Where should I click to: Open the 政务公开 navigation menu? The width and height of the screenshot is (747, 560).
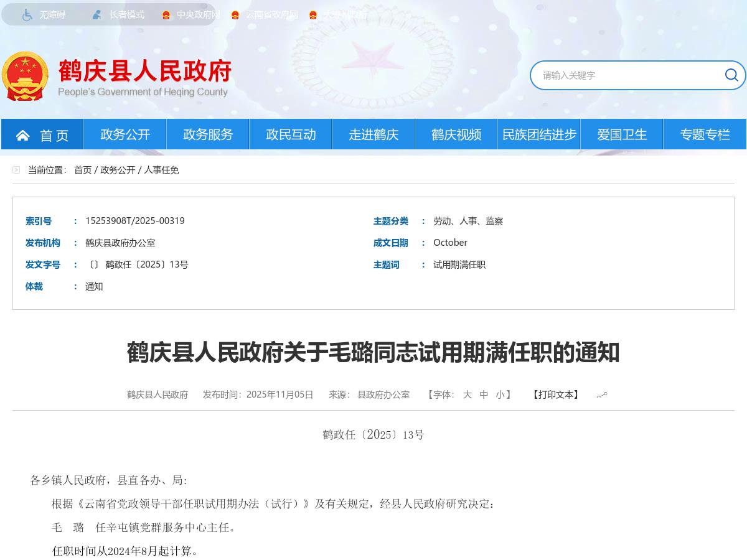tap(125, 134)
